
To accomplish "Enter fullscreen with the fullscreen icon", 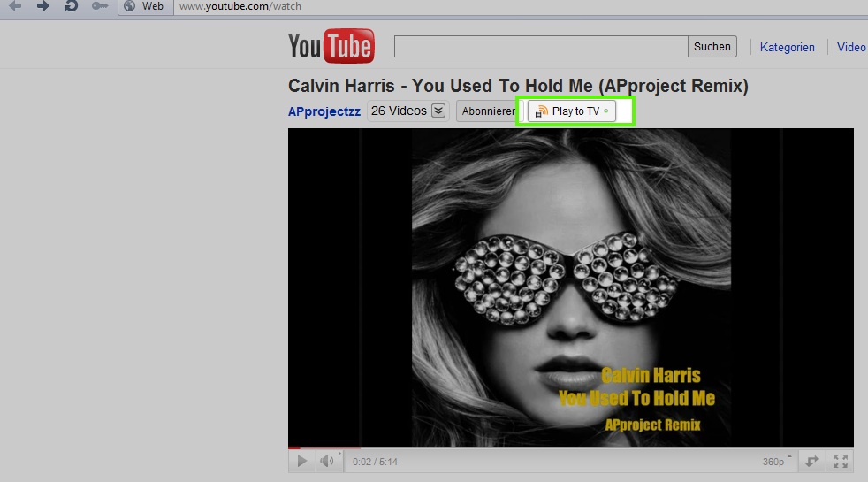I will pyautogui.click(x=841, y=461).
